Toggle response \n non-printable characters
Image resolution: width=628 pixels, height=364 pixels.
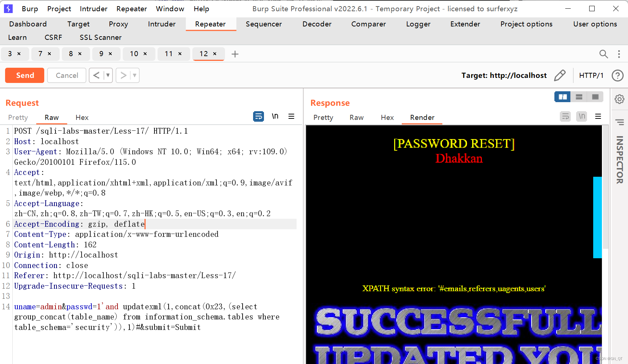[x=582, y=116]
